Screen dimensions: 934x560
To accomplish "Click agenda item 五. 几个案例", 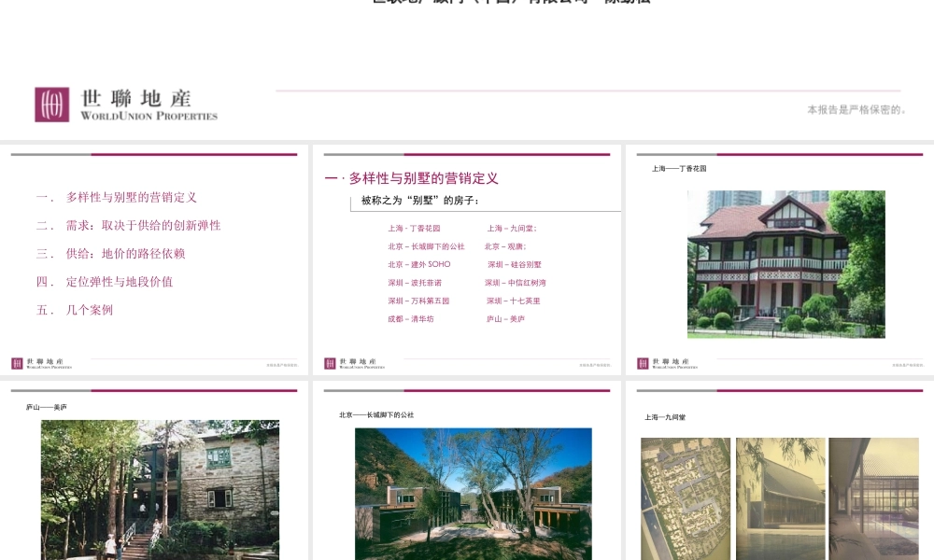I will (x=75, y=310).
